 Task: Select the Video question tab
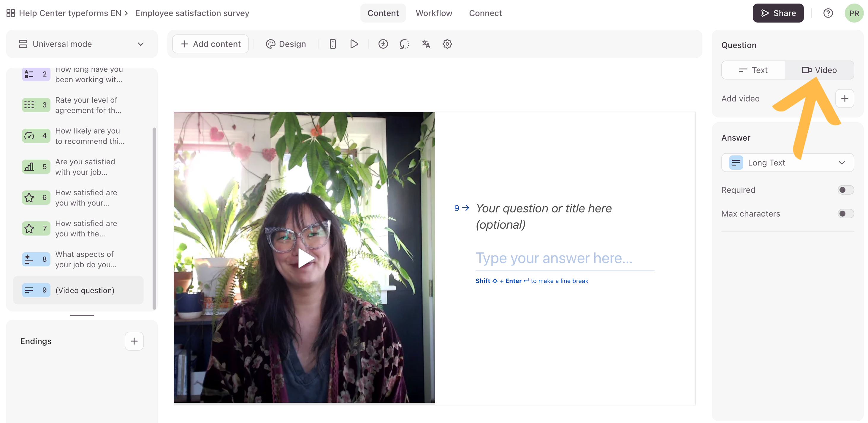(819, 70)
